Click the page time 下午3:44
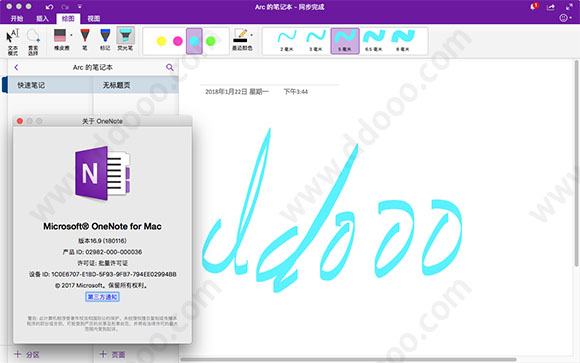The width and height of the screenshot is (580, 363). [296, 92]
